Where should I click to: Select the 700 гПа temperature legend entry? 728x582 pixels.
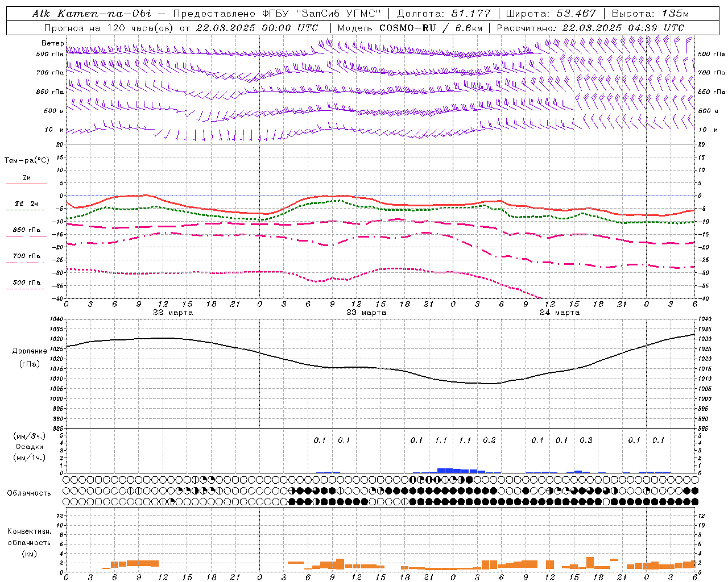pyautogui.click(x=27, y=256)
